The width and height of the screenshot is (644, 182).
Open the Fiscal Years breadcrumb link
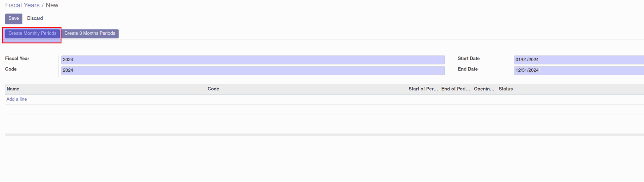(22, 5)
